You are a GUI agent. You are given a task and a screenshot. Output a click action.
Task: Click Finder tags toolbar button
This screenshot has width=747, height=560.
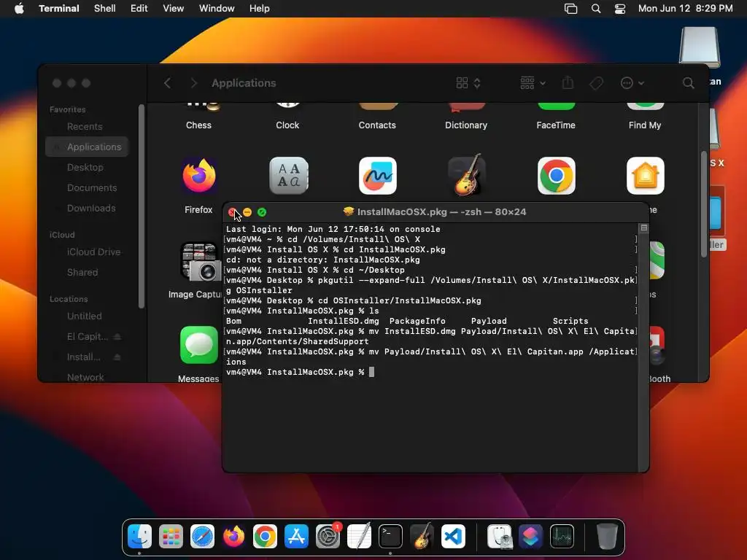[x=597, y=83]
